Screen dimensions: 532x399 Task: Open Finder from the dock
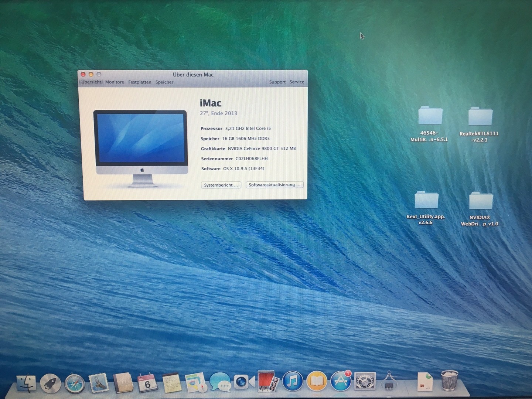point(26,383)
